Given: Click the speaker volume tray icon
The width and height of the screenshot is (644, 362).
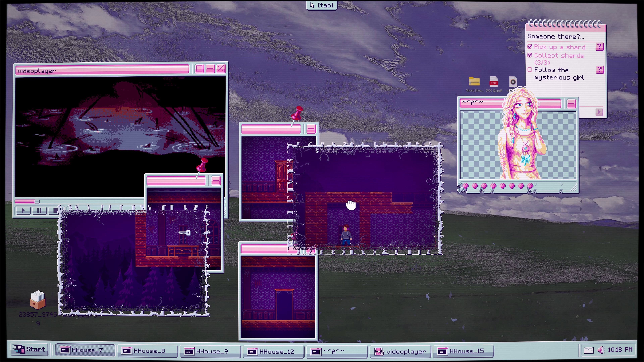Looking at the screenshot, I should click(601, 350).
